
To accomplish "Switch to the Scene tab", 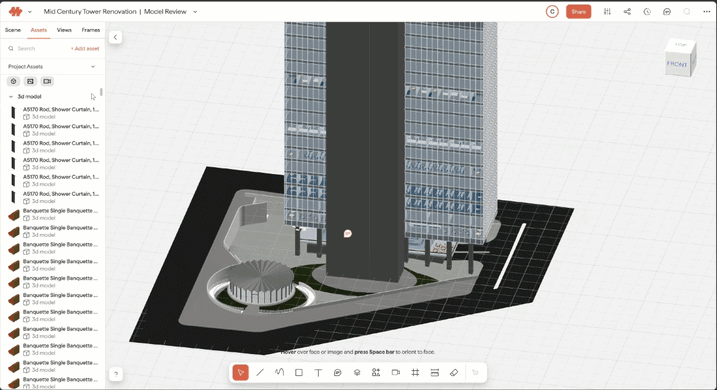I will [x=13, y=30].
